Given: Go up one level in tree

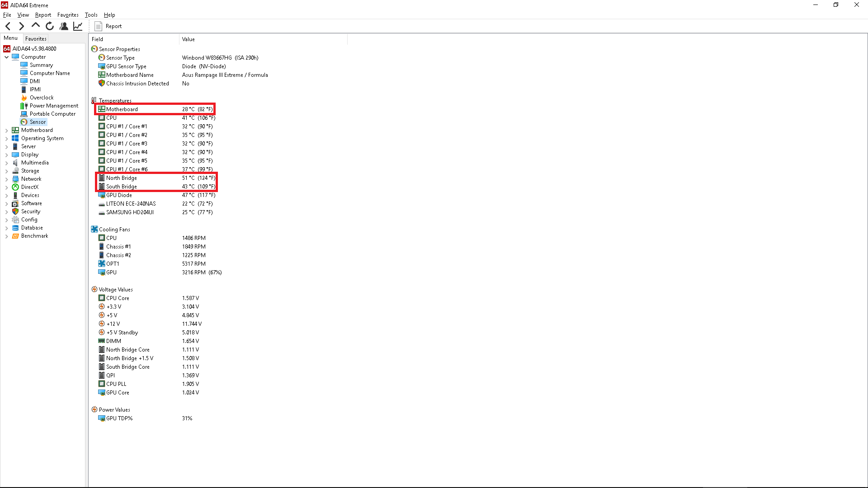Looking at the screenshot, I should pyautogui.click(x=35, y=26).
